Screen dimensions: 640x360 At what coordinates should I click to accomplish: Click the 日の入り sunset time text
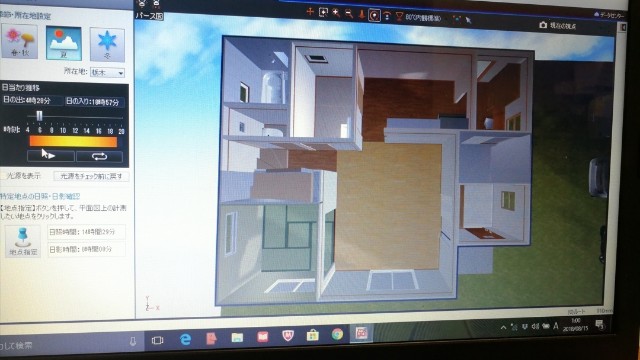[x=93, y=102]
